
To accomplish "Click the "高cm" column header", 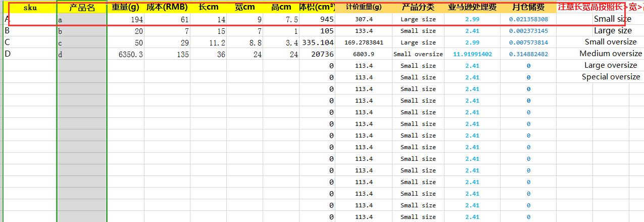I will coord(281,8).
